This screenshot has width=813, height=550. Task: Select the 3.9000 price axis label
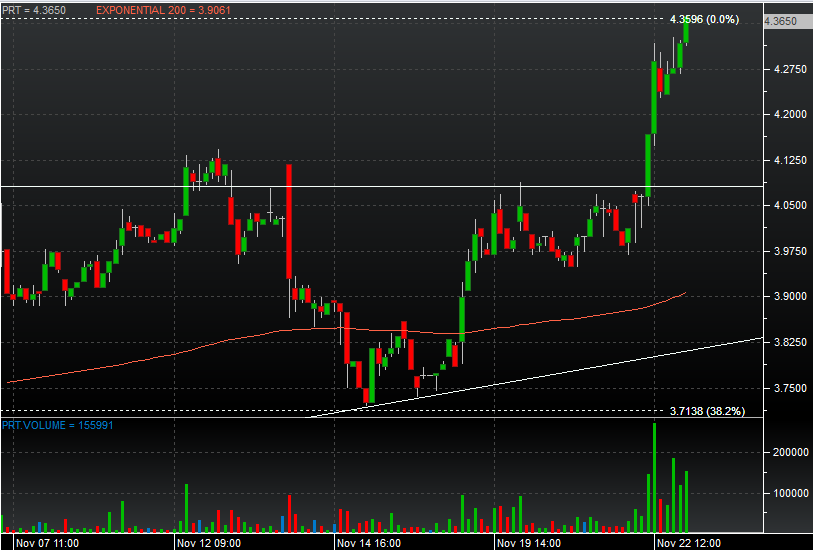[785, 297]
